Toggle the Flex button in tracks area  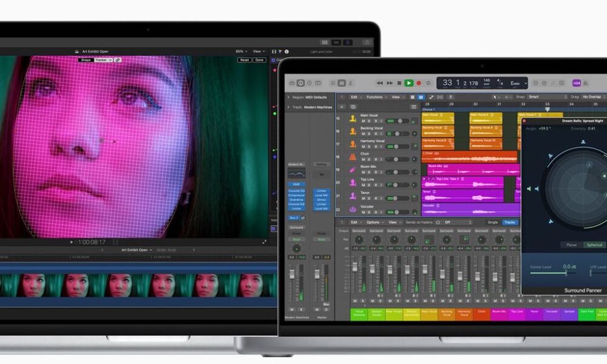click(440, 97)
